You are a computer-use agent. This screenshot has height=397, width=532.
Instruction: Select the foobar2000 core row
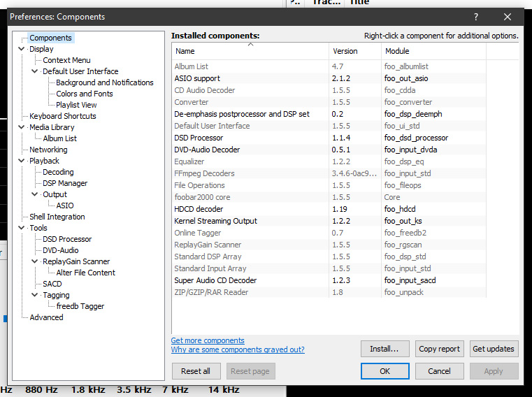(329, 197)
